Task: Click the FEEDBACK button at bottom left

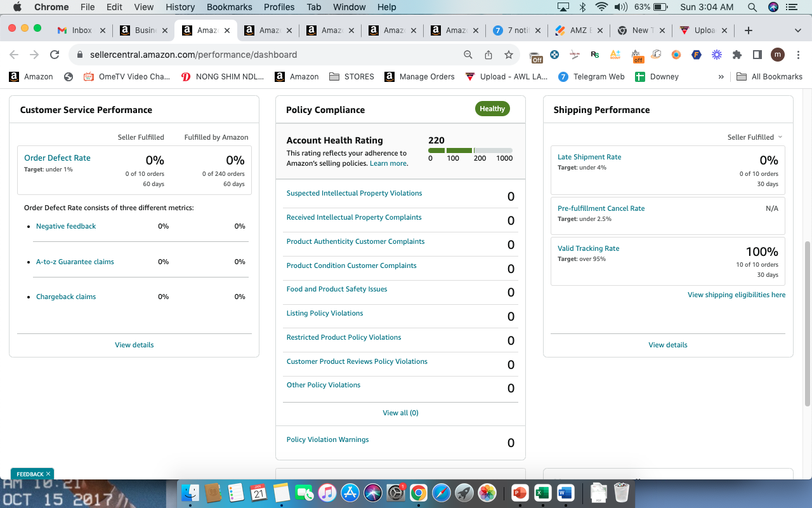Action: [32, 474]
